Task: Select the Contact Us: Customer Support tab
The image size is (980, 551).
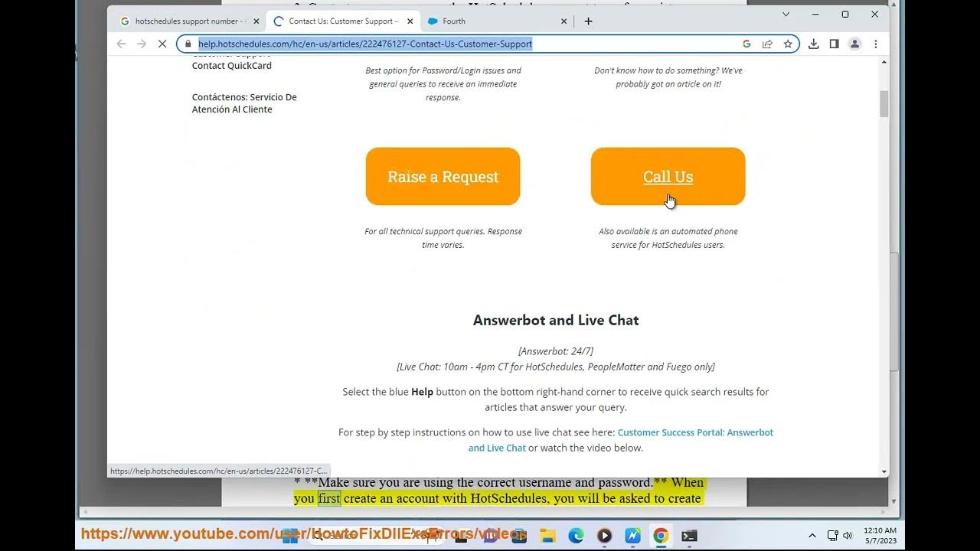Action: pos(343,21)
